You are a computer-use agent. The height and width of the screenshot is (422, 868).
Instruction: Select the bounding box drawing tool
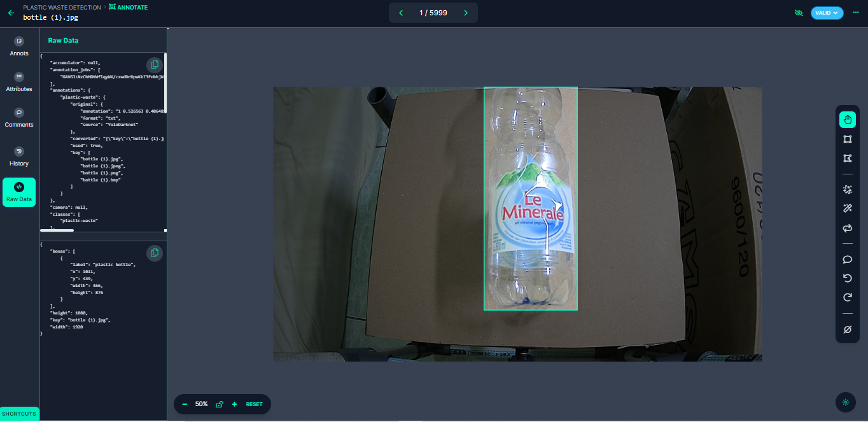click(847, 137)
